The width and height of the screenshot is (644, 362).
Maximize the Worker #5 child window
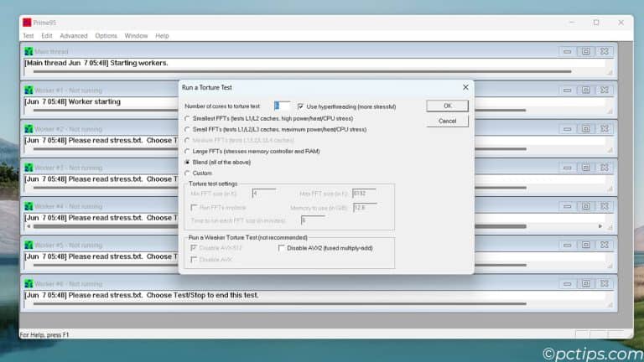tap(586, 245)
